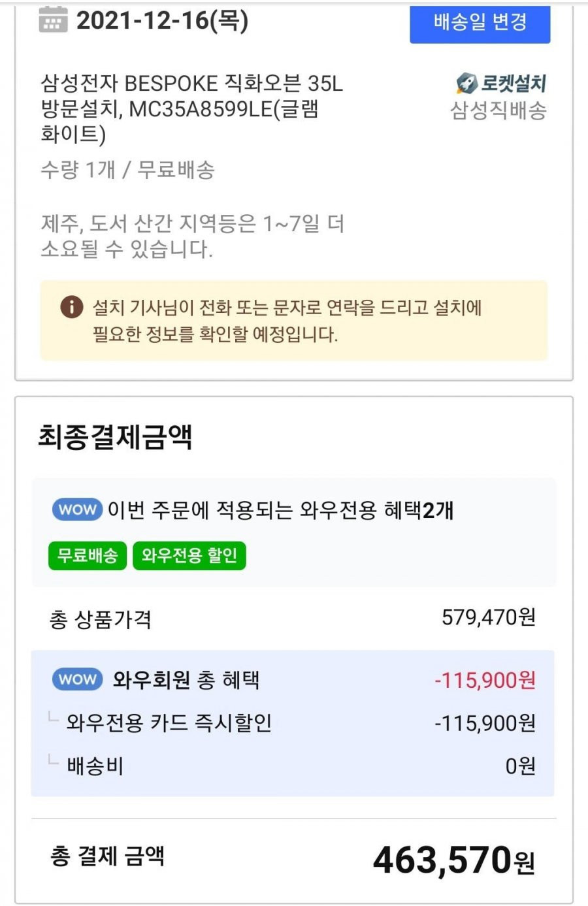Click the 총 상품가격 579,470원 row
This screenshot has height=906, width=588.
pyautogui.click(x=293, y=618)
